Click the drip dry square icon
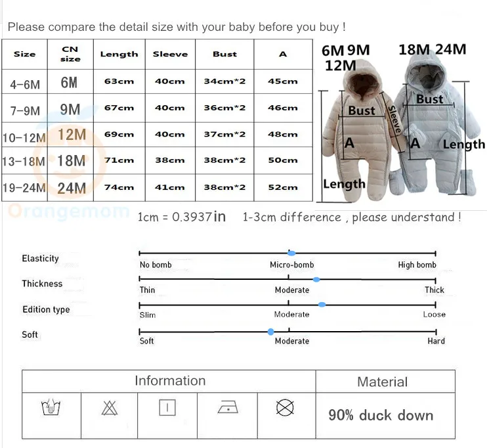This screenshot has width=487, height=448. click(167, 407)
